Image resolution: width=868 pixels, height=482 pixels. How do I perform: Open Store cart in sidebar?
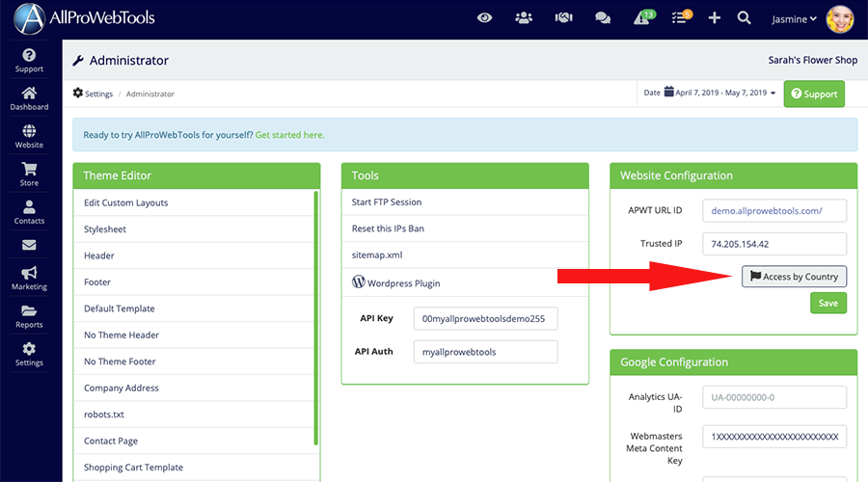click(29, 174)
